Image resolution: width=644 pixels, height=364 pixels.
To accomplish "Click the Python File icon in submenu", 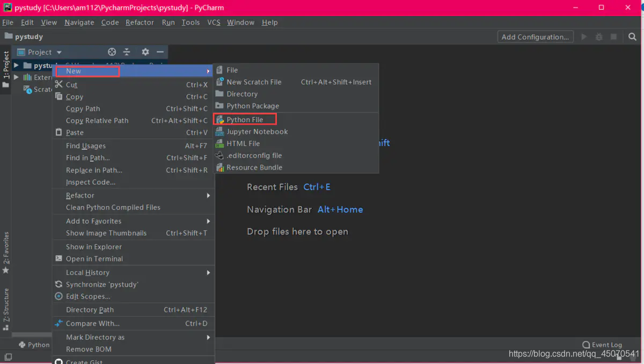I will (x=219, y=120).
